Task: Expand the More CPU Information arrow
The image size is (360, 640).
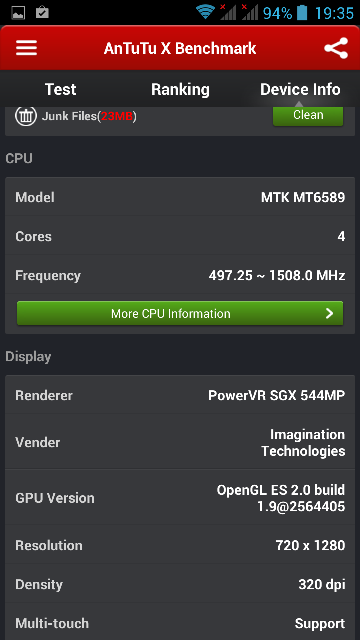Action: tap(329, 313)
